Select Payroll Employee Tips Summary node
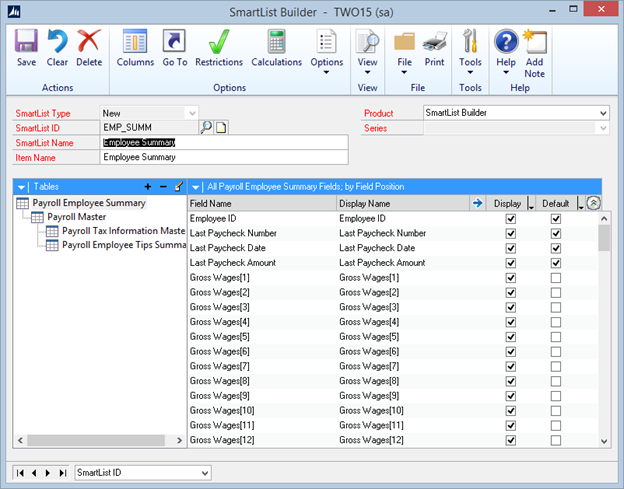 tap(124, 245)
